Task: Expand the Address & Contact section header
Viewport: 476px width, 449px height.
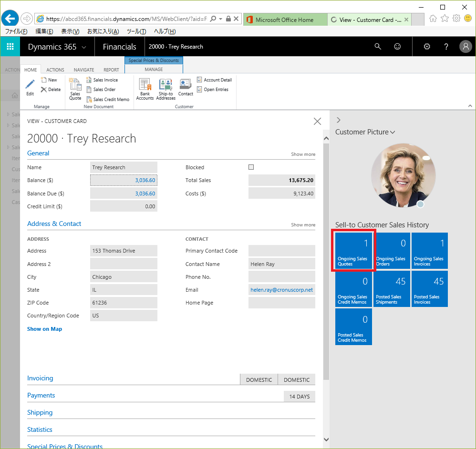Action: click(x=54, y=224)
